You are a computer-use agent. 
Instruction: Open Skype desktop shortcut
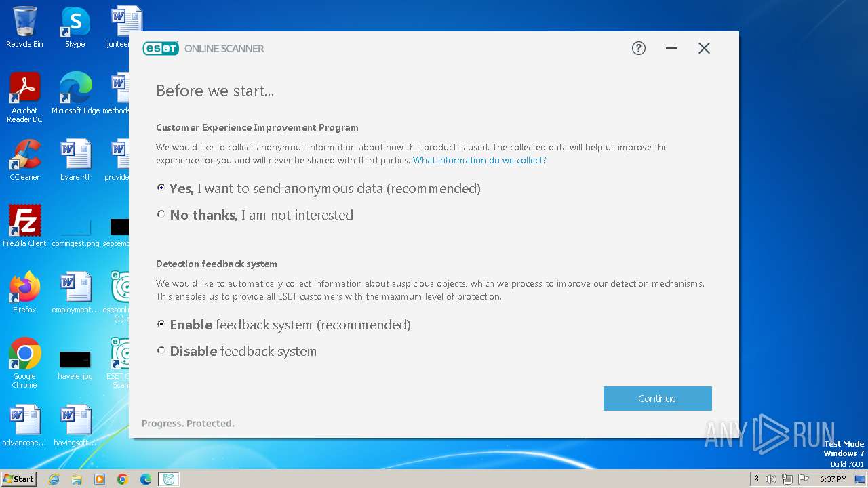coord(75,27)
